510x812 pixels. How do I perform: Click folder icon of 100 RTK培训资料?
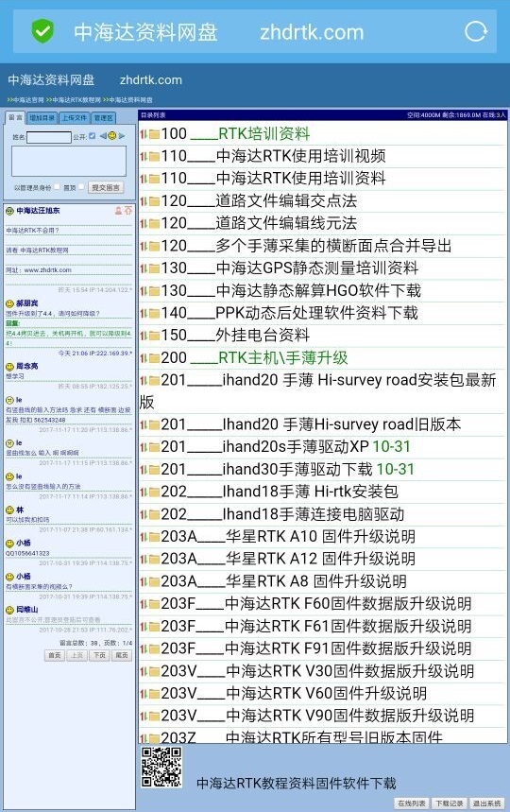tap(154, 134)
